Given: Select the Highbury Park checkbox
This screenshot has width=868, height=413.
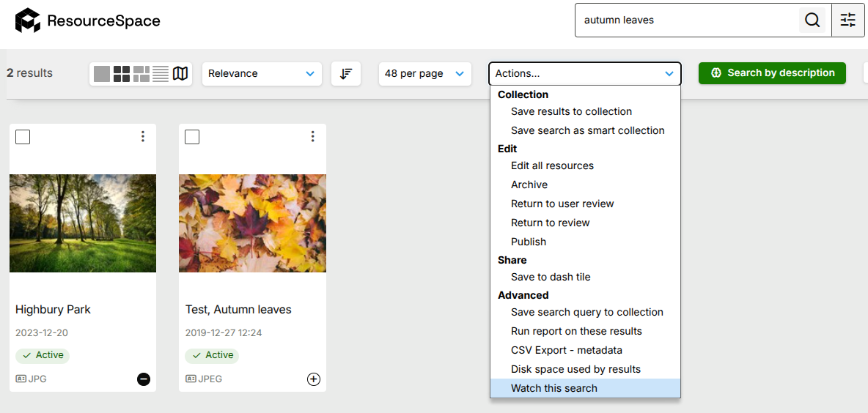Looking at the screenshot, I should tap(23, 136).
